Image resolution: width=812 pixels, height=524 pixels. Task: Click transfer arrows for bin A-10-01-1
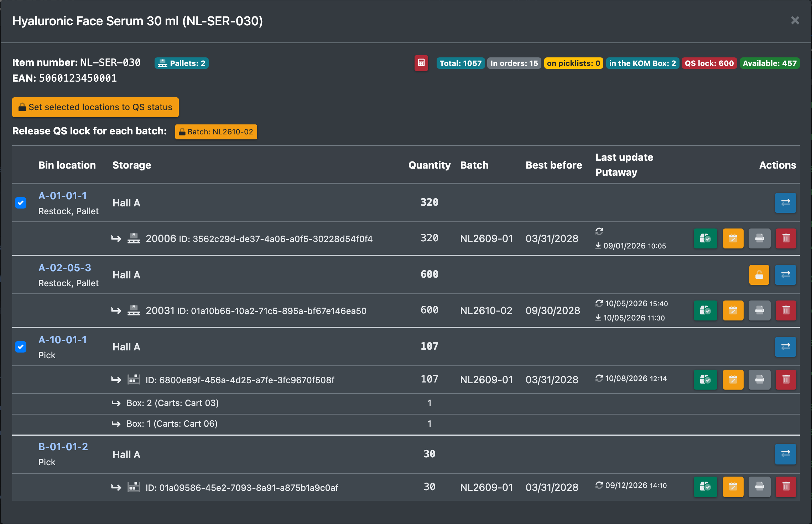coord(785,347)
